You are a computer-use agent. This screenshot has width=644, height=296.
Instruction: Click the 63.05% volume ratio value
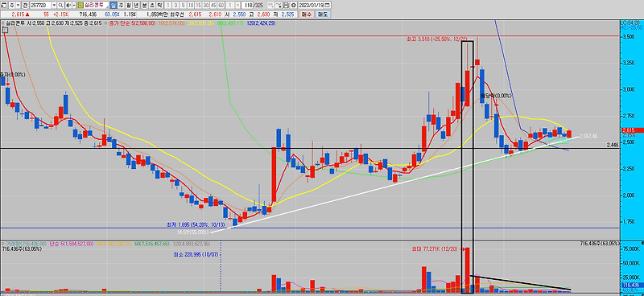coord(112,14)
